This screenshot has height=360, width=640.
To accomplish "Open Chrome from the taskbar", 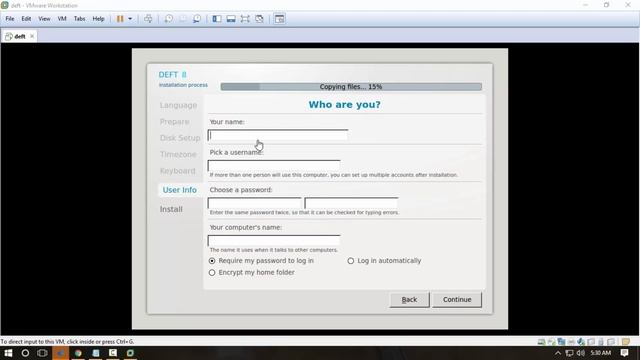I will pos(78,353).
